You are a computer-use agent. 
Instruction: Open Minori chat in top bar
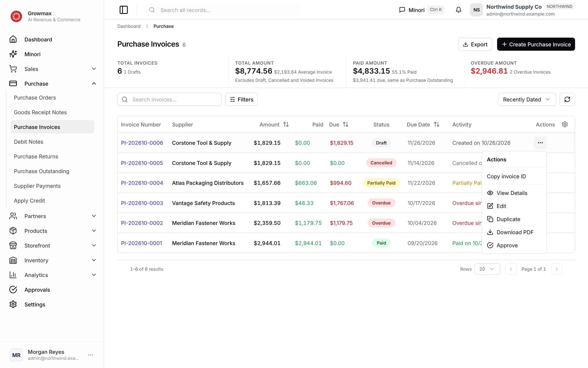click(421, 10)
